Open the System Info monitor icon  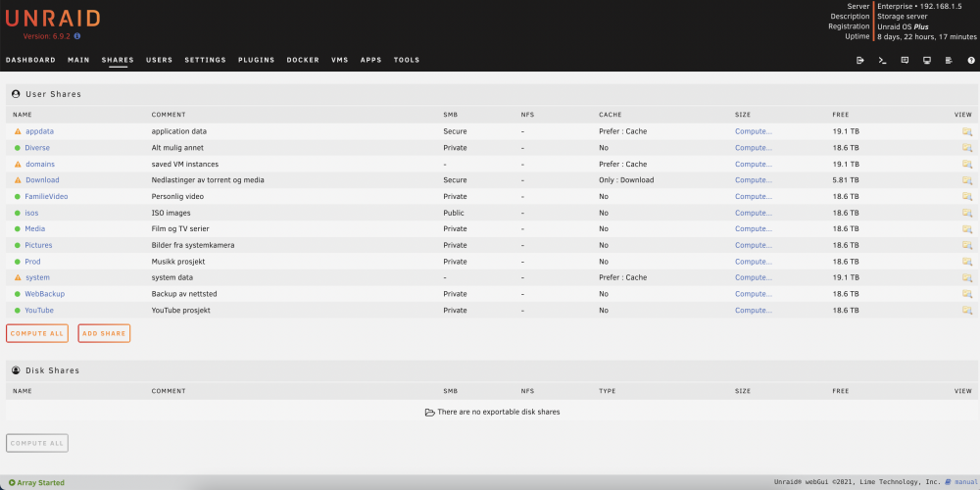click(x=927, y=61)
